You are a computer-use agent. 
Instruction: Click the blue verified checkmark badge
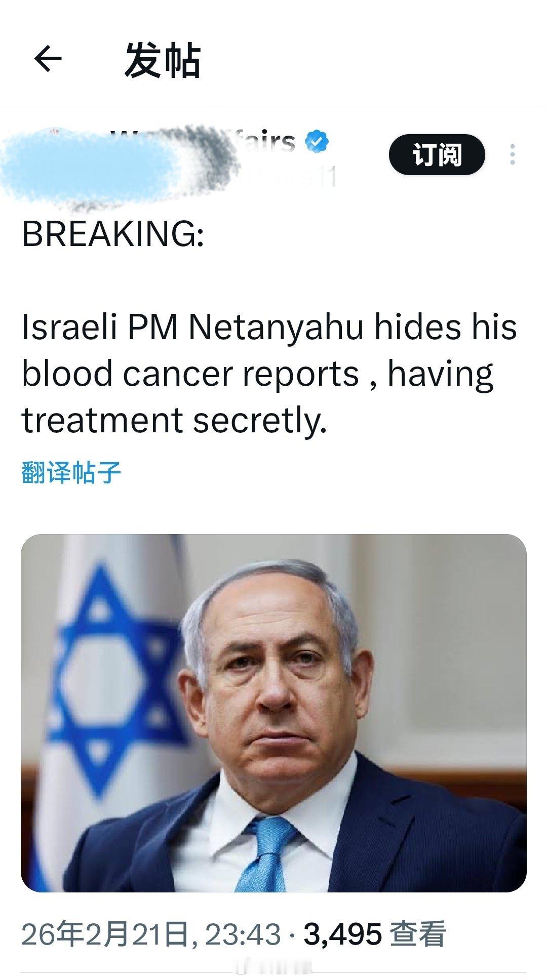pyautogui.click(x=317, y=142)
